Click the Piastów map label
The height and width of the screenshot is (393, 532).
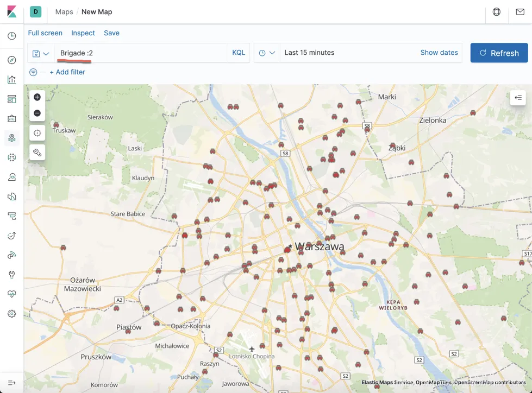129,327
